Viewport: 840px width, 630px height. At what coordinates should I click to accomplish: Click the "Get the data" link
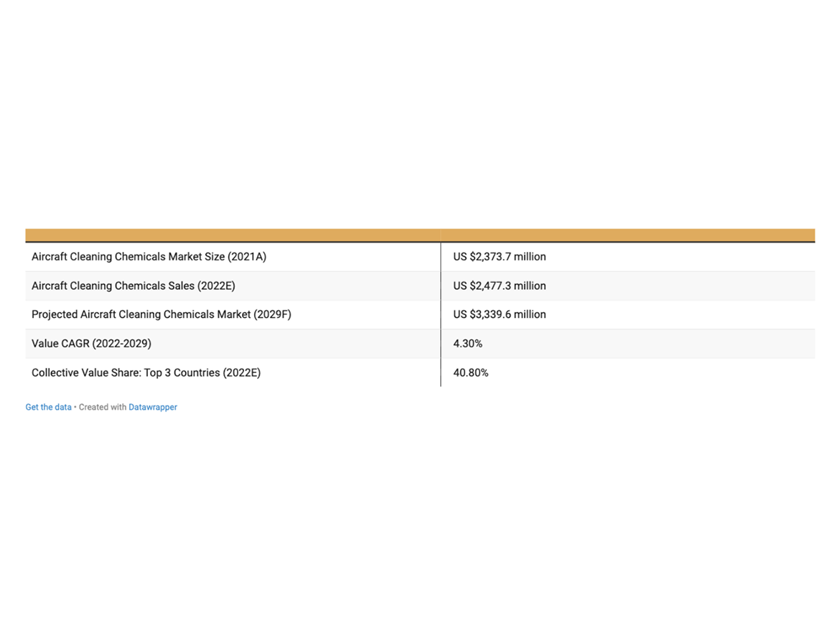(x=48, y=407)
